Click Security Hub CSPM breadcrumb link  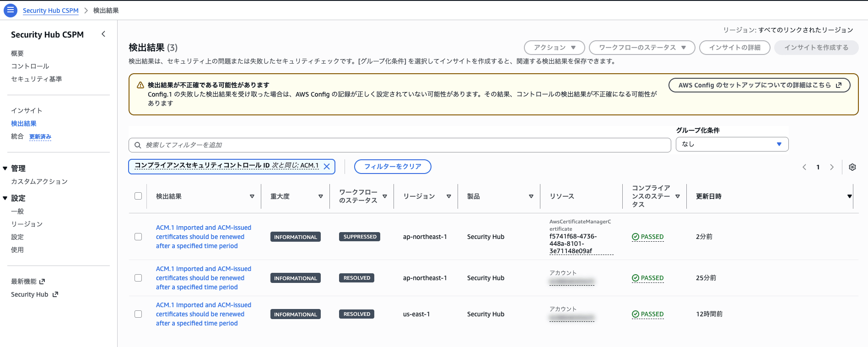tap(51, 11)
